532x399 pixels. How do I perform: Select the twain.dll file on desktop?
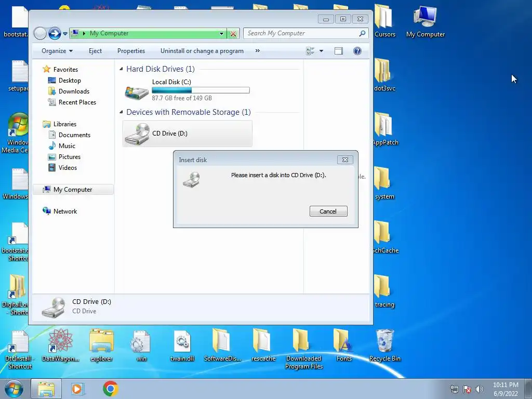tap(182, 345)
